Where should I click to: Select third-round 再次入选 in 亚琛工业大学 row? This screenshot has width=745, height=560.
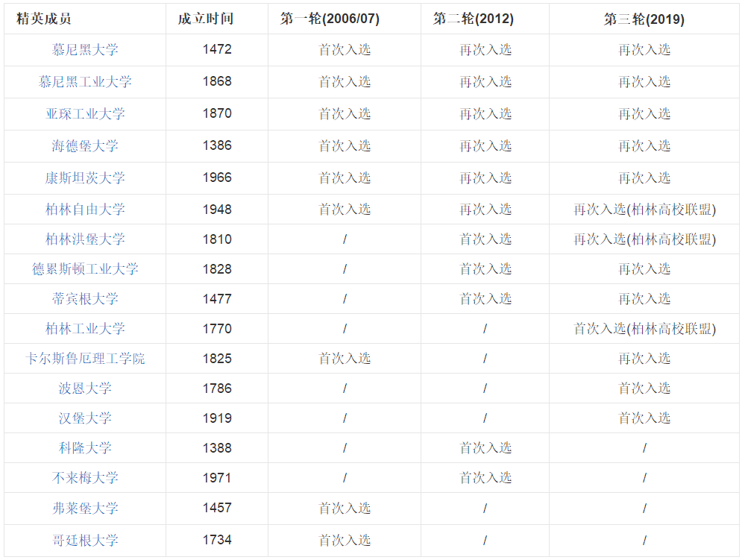[644, 114]
